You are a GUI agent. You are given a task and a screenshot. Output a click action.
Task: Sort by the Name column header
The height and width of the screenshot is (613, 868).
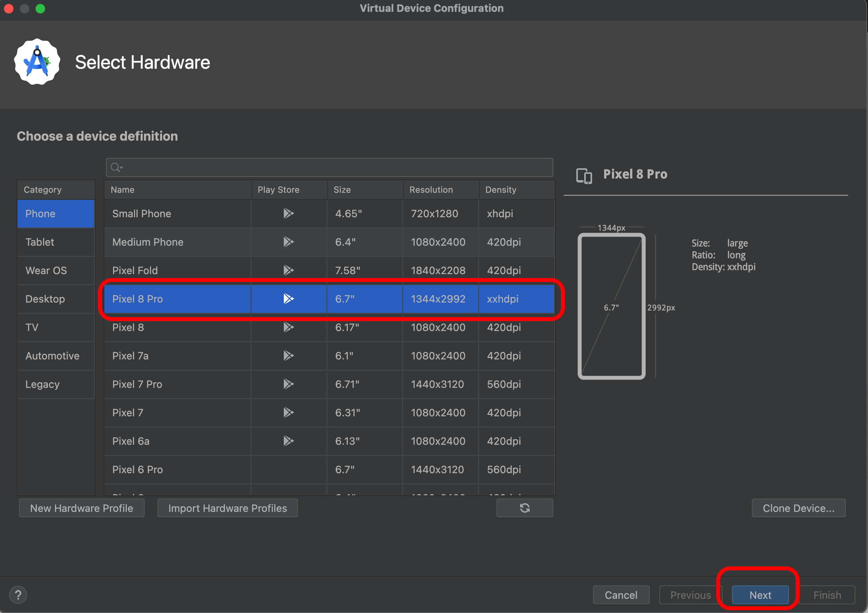pos(123,190)
